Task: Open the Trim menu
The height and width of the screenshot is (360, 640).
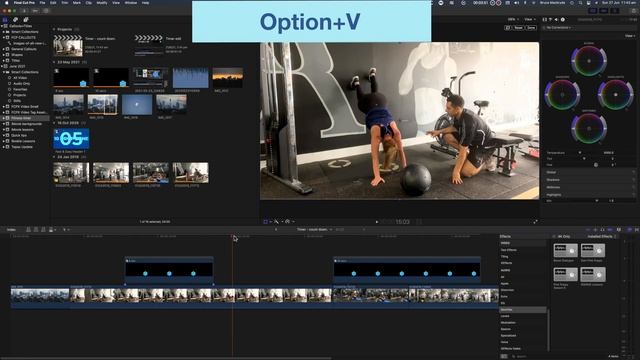Action: pyautogui.click(x=64, y=3)
